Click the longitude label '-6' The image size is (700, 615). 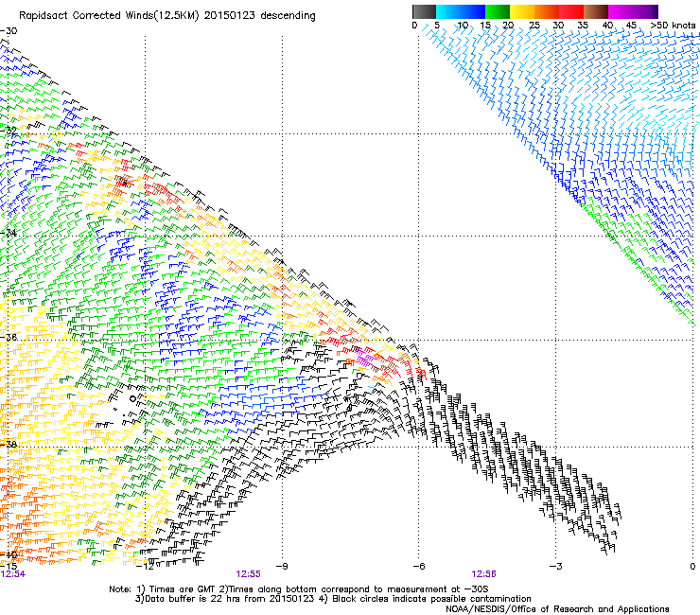pyautogui.click(x=419, y=567)
